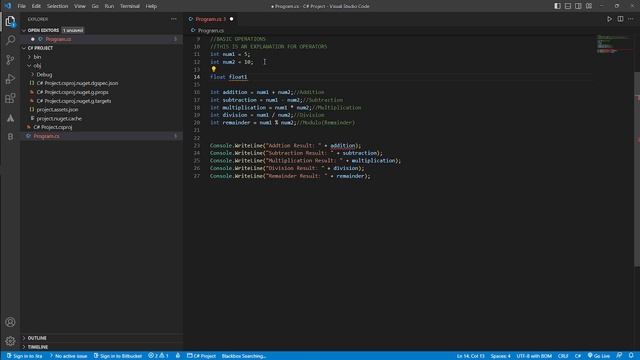This screenshot has height=360, width=640.
Task: Toggle the bottom panel visibility
Action: (568, 6)
